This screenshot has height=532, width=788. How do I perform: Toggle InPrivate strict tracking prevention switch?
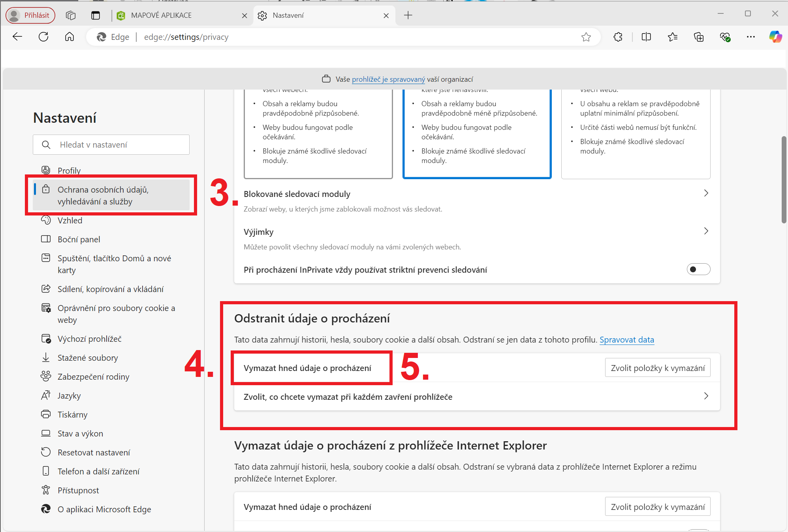coord(698,270)
